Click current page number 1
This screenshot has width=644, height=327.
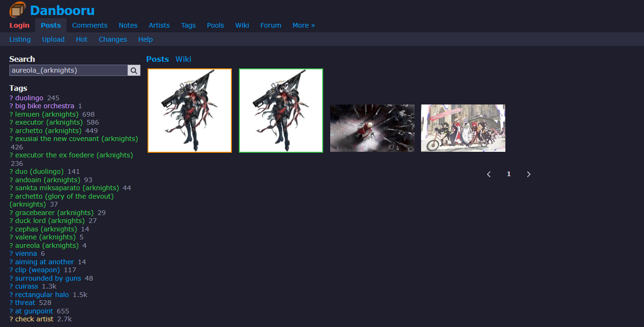click(x=509, y=174)
